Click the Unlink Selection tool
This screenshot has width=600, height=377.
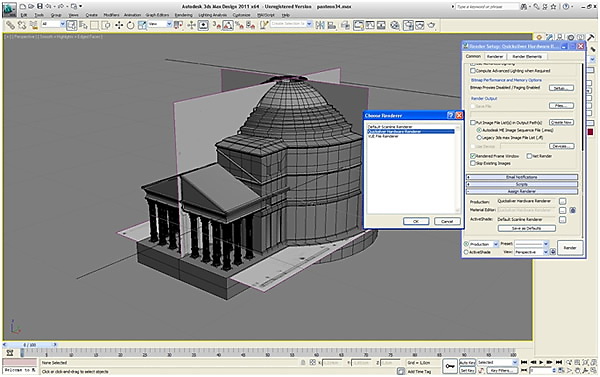pyautogui.click(x=22, y=25)
